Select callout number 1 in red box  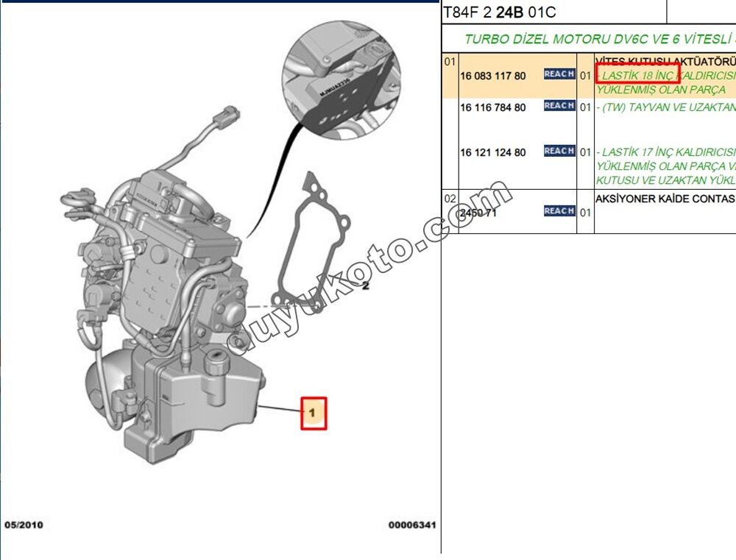click(313, 413)
